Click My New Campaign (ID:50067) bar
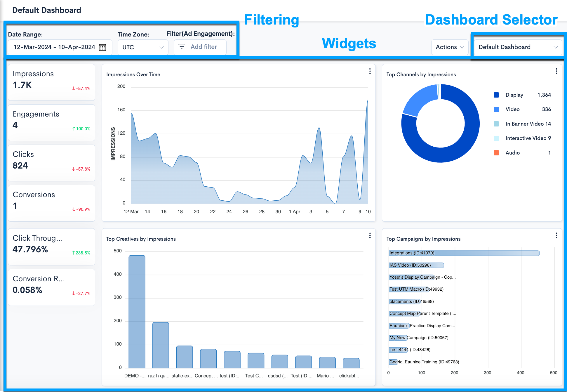This screenshot has height=392, width=567. [x=398, y=338]
